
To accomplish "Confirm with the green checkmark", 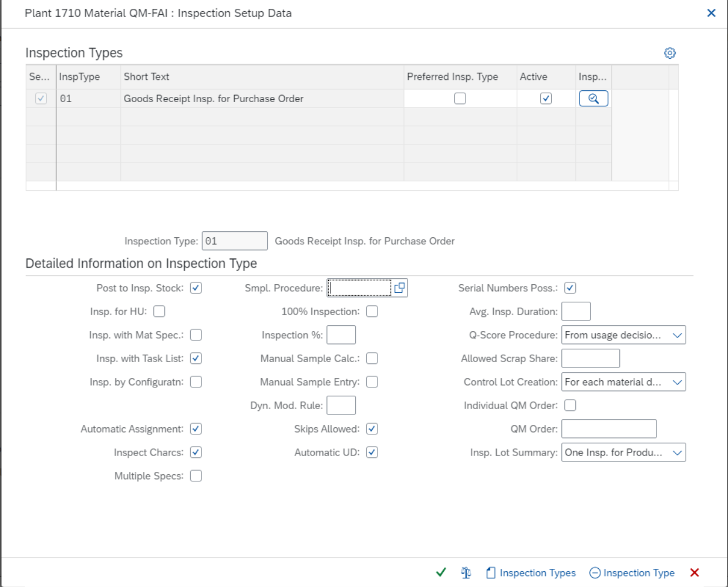I will click(x=441, y=572).
